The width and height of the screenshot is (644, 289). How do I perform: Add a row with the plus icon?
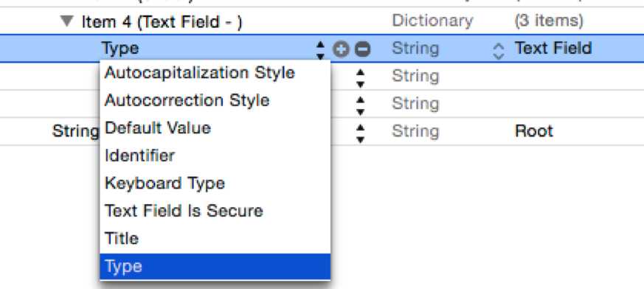[x=341, y=49]
